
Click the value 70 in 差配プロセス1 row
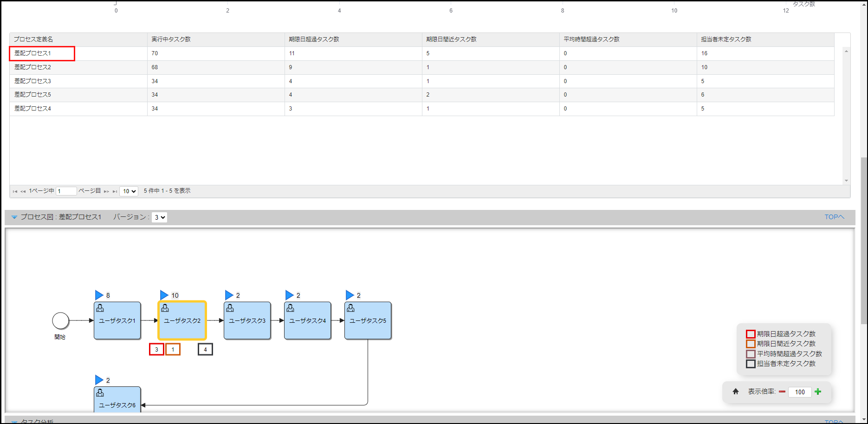click(155, 53)
